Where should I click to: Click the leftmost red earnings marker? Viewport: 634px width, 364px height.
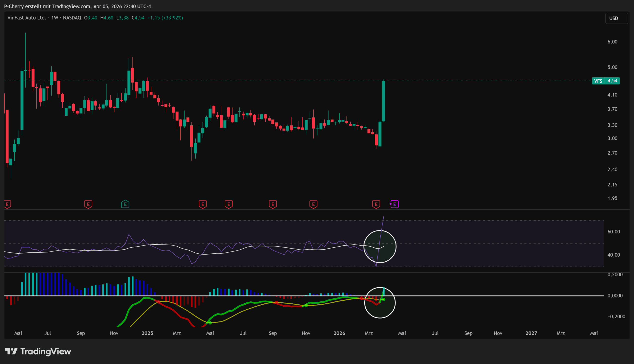(7, 204)
